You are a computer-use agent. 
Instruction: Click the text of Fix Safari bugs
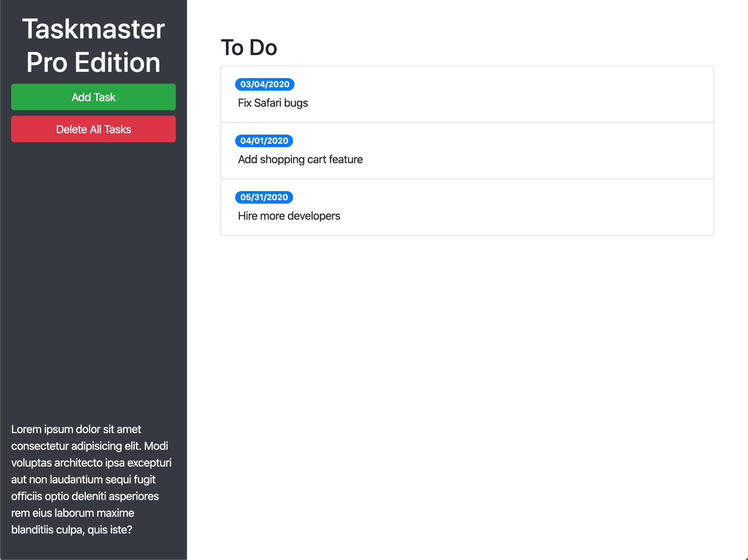point(272,103)
